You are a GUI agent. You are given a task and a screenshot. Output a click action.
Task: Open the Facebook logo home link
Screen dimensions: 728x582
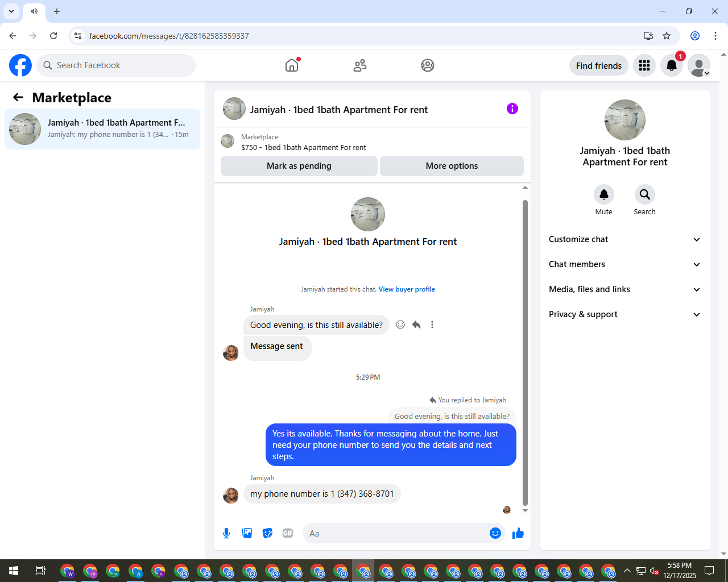coord(20,65)
